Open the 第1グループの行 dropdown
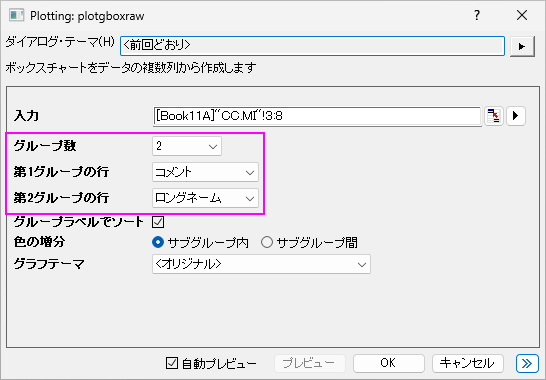The height and width of the screenshot is (380, 546). coord(205,172)
